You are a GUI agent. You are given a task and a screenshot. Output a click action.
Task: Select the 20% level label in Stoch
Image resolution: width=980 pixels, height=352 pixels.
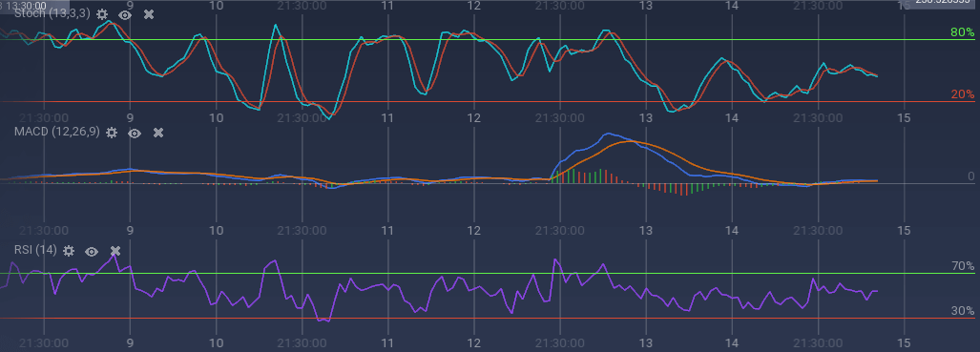coord(963,94)
